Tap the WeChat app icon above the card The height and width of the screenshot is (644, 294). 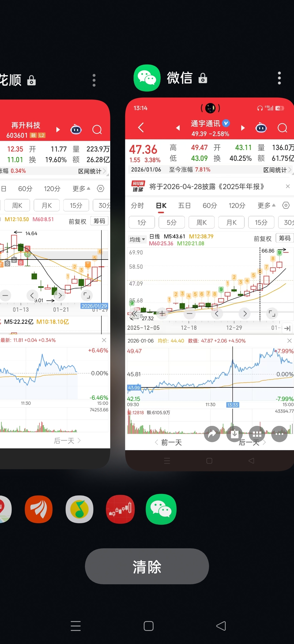(147, 78)
